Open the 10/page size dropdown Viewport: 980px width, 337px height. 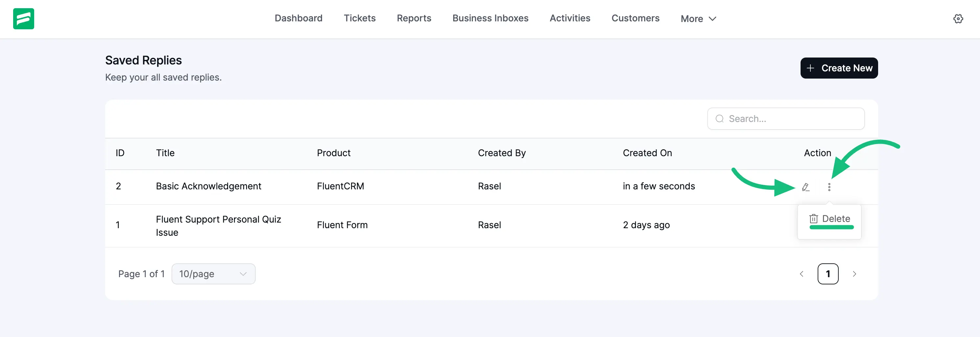(x=213, y=274)
